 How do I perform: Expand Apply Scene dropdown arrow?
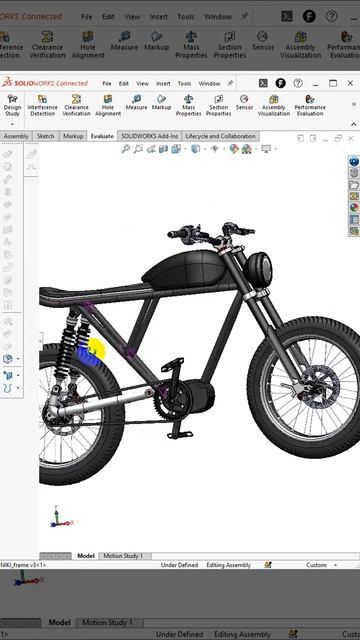click(x=255, y=149)
